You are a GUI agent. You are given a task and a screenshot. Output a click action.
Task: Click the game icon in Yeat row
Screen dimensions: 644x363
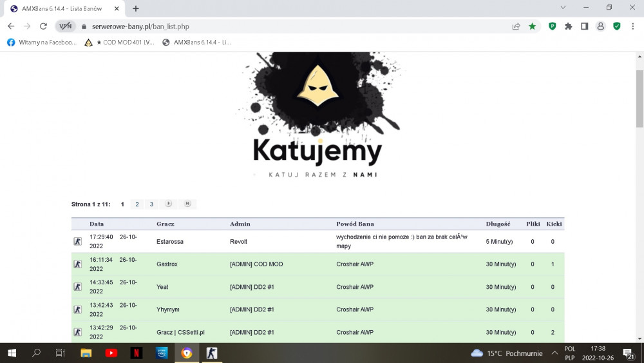coord(78,286)
